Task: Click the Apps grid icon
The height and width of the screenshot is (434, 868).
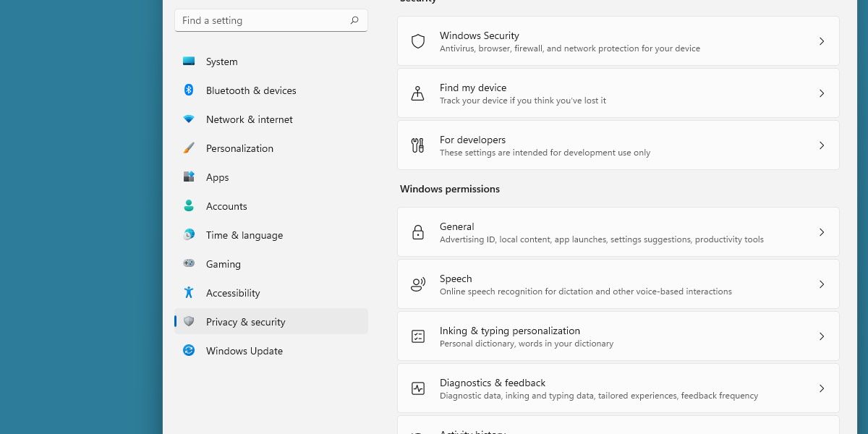Action: pyautogui.click(x=189, y=177)
